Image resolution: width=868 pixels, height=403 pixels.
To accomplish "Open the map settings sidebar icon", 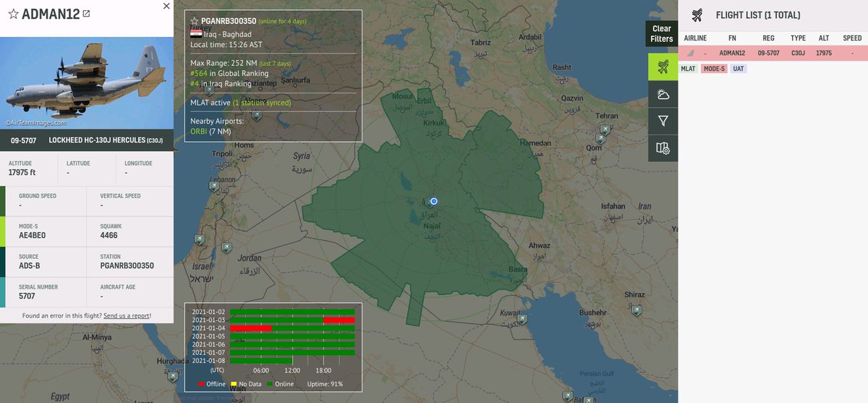I will pyautogui.click(x=663, y=148).
